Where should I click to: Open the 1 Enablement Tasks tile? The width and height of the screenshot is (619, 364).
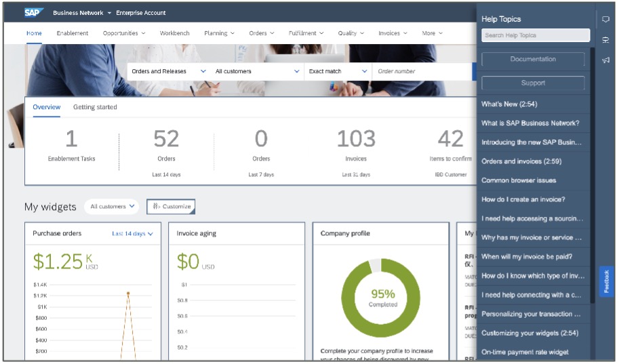coord(71,145)
